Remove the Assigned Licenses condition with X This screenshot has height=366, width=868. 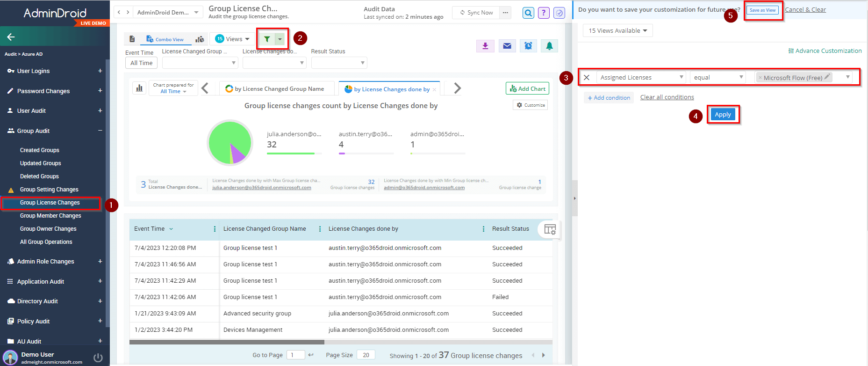(587, 78)
